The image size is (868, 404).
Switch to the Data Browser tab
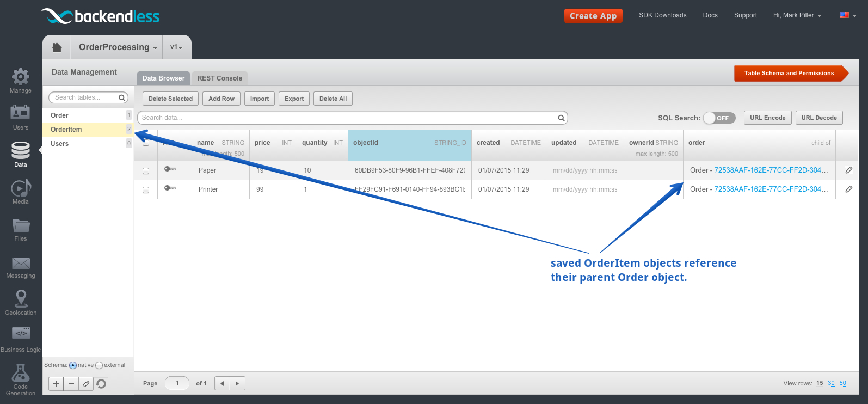pyautogui.click(x=163, y=78)
